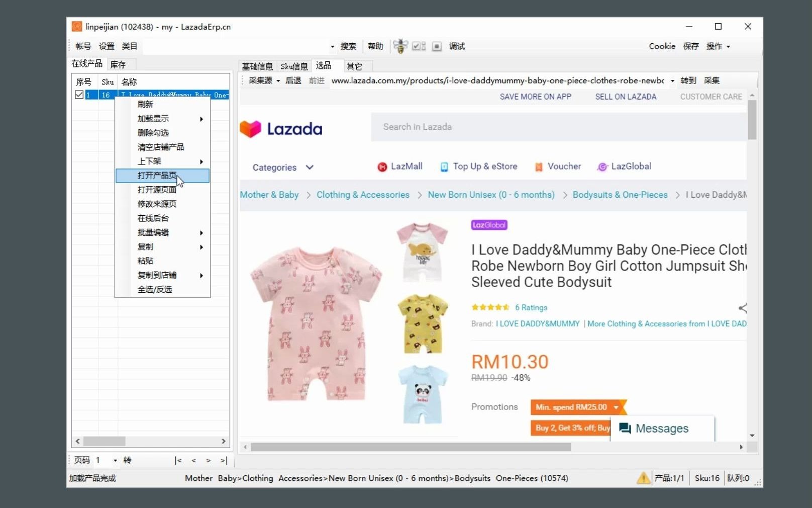The image size is (812, 508).
Task: Click the 后退 back button
Action: pyautogui.click(x=293, y=80)
